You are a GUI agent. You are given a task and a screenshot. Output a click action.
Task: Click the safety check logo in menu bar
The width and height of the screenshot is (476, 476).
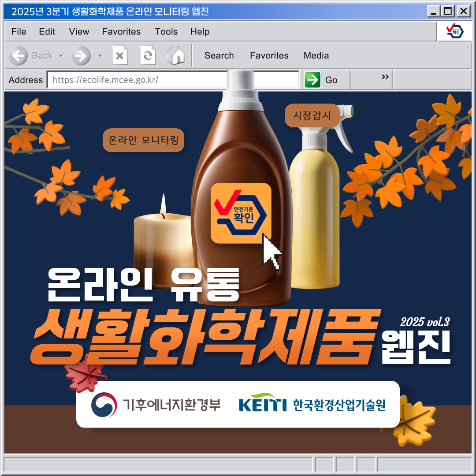coord(454,31)
